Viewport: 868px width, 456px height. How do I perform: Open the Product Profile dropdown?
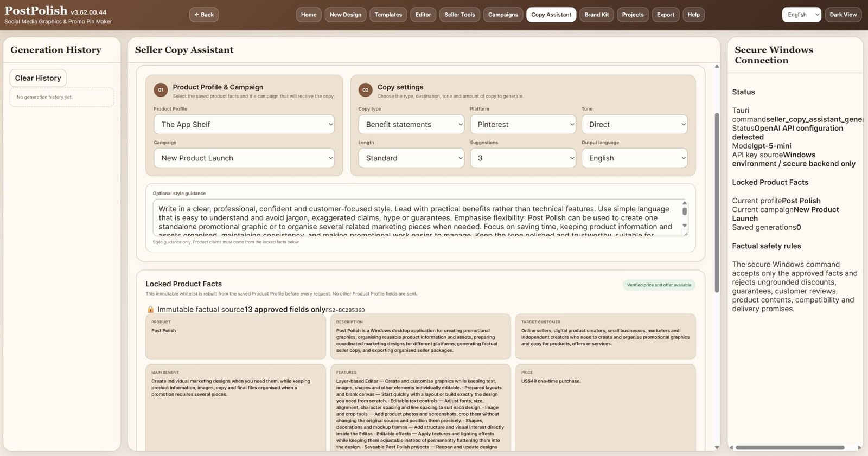coord(244,124)
